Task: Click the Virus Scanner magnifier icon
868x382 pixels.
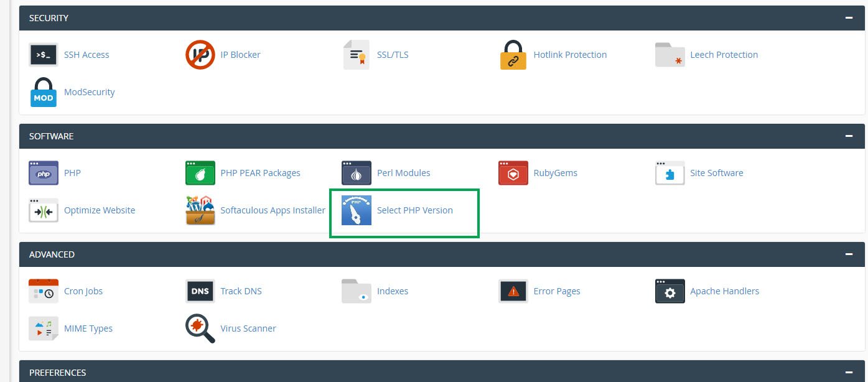Action: [x=200, y=328]
